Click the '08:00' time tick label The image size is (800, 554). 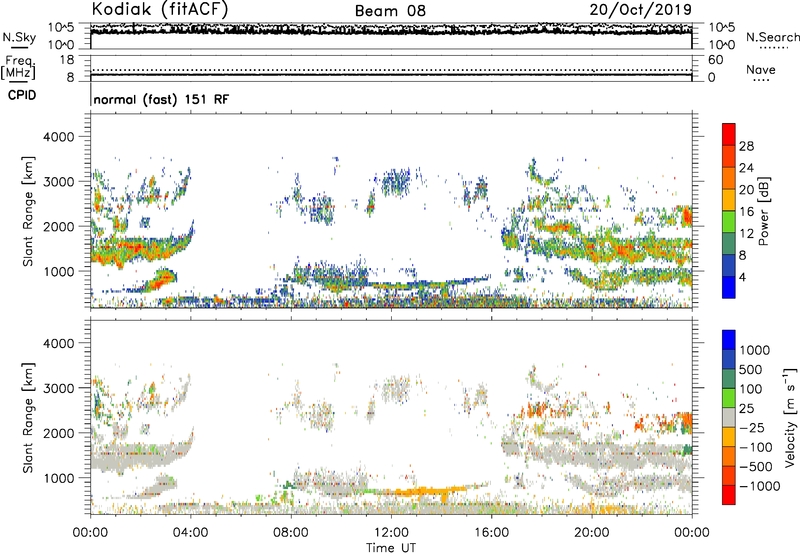(290, 533)
